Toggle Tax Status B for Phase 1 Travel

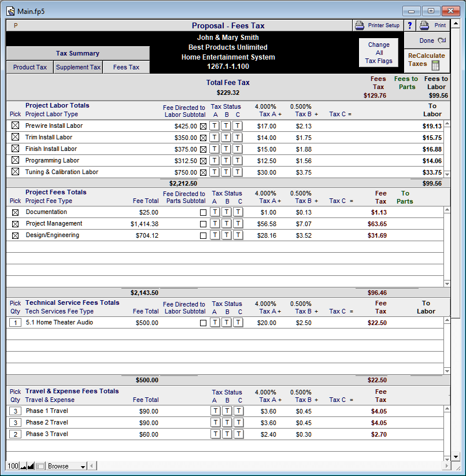click(227, 411)
